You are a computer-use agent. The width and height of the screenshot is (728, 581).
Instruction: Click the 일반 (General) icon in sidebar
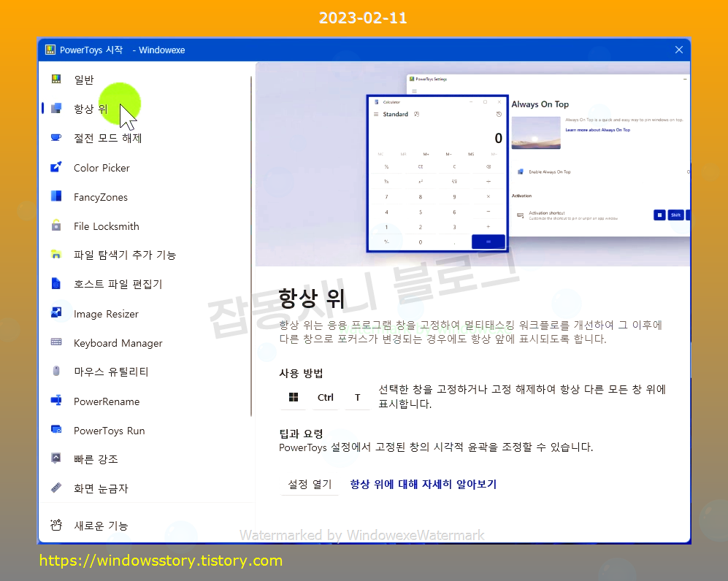pyautogui.click(x=56, y=79)
